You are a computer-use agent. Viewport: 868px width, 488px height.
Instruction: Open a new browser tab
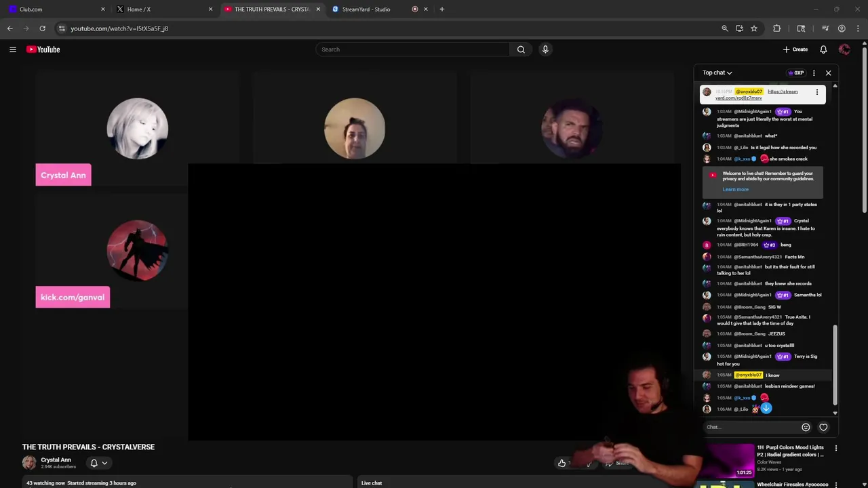pos(442,9)
